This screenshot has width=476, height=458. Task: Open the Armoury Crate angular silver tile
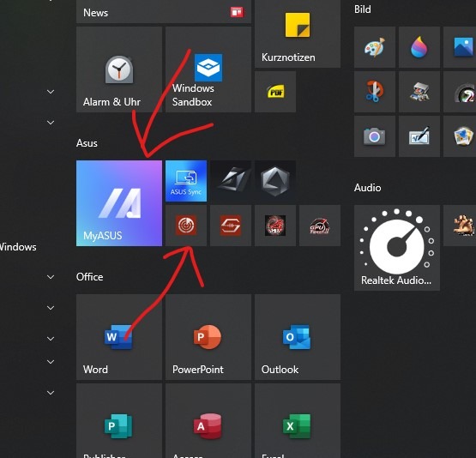tap(231, 181)
